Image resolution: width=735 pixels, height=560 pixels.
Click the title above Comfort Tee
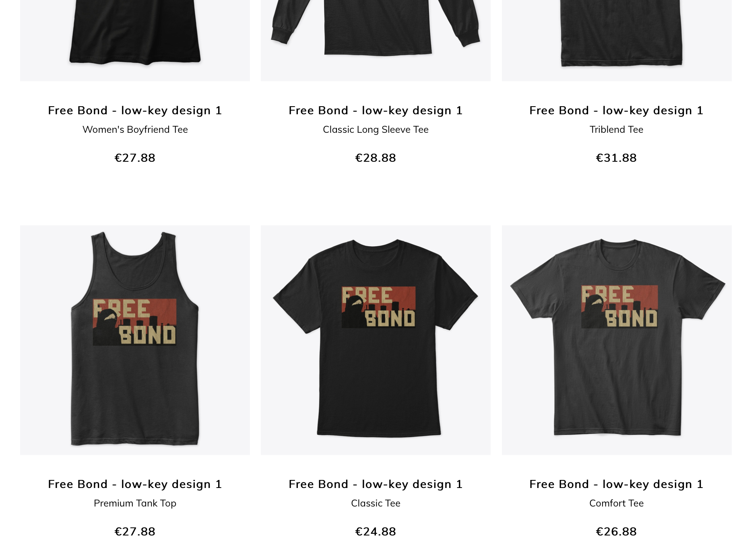point(617,484)
